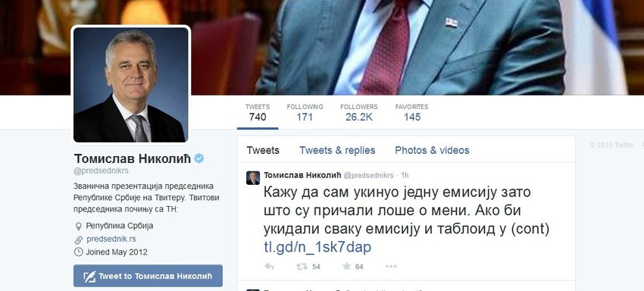The height and width of the screenshot is (291, 644).
Task: Click the blue verified badge next to the name
Action: click(x=199, y=158)
